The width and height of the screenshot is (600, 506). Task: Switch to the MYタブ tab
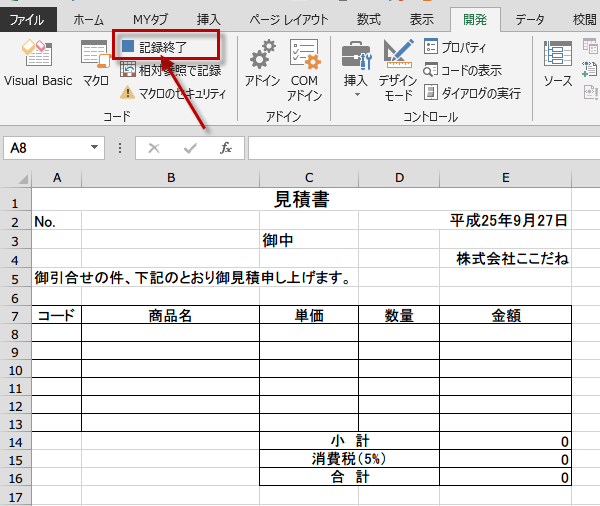tap(150, 20)
